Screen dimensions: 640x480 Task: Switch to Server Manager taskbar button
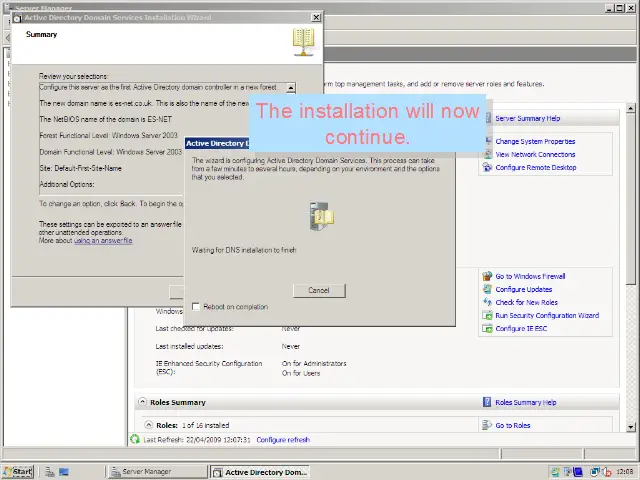click(158, 472)
